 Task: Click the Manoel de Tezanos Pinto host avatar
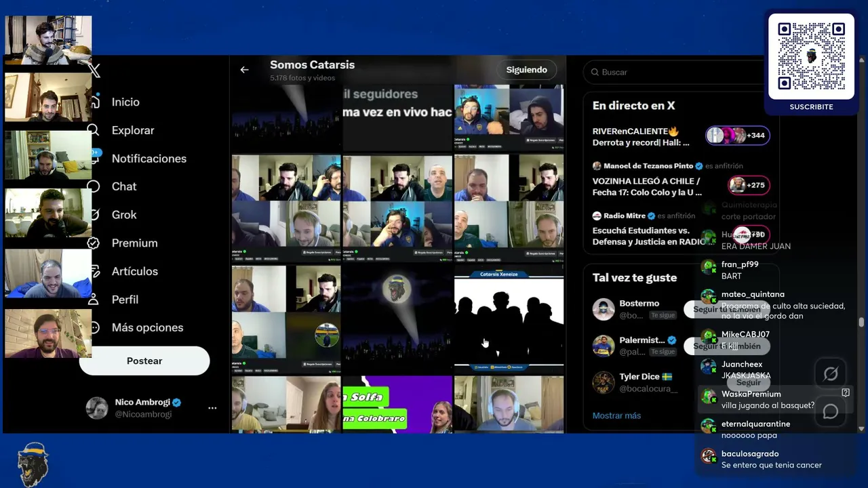(x=597, y=165)
